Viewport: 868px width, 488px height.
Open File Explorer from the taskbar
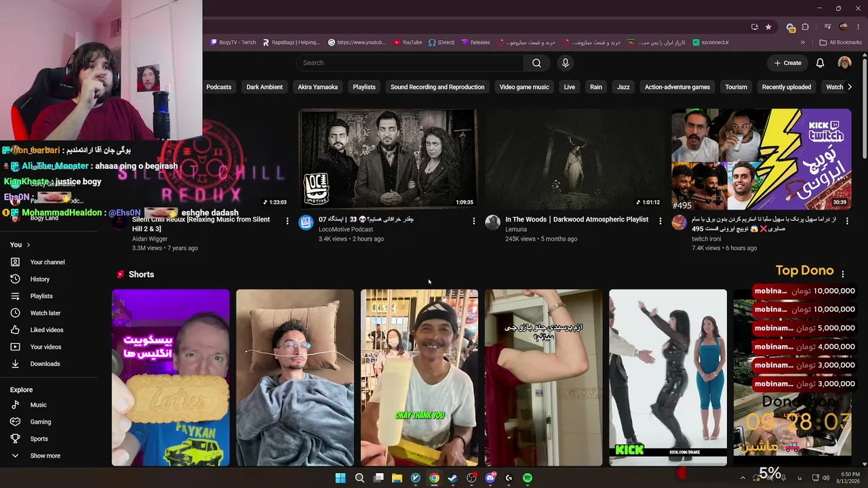tap(397, 478)
